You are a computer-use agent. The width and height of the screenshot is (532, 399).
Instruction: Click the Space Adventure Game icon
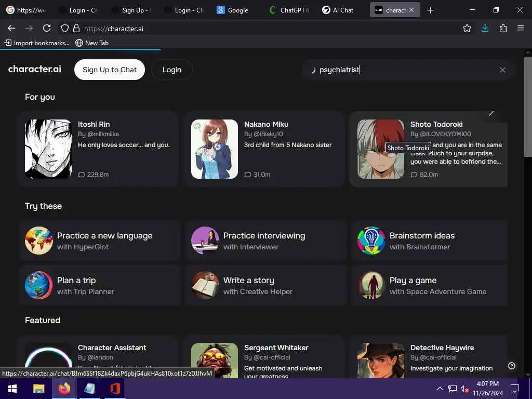point(371,285)
